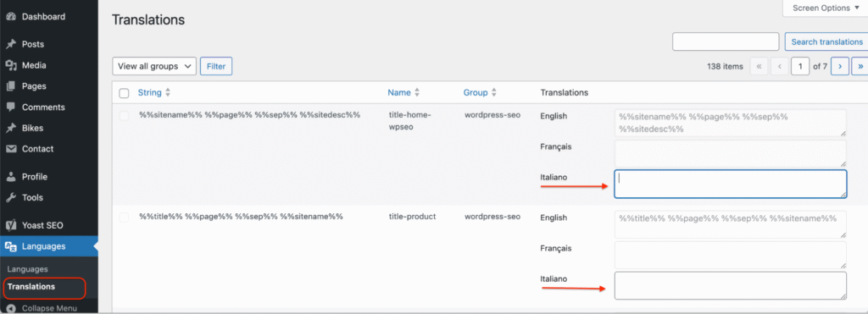Sort by Group column arrows
Image resolution: width=868 pixels, height=314 pixels.
point(494,93)
